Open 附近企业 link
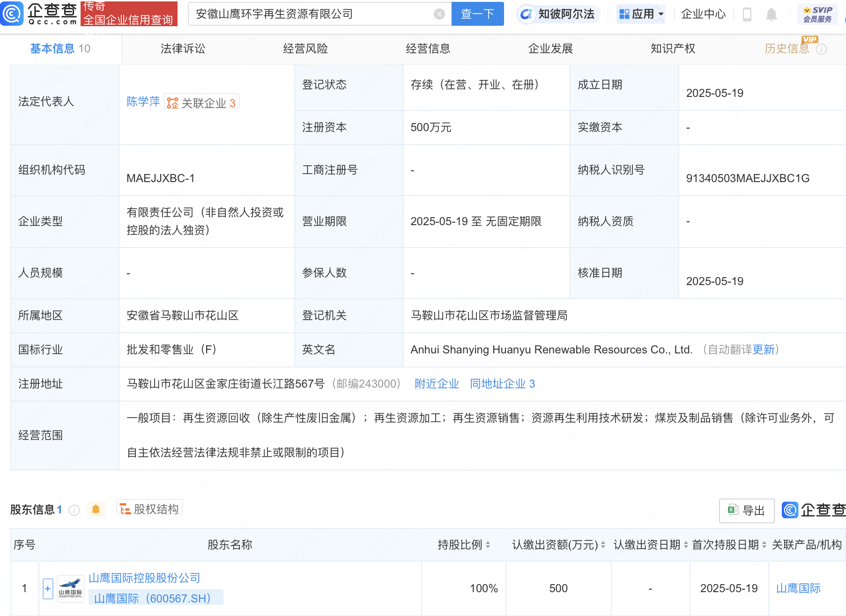 pos(437,384)
